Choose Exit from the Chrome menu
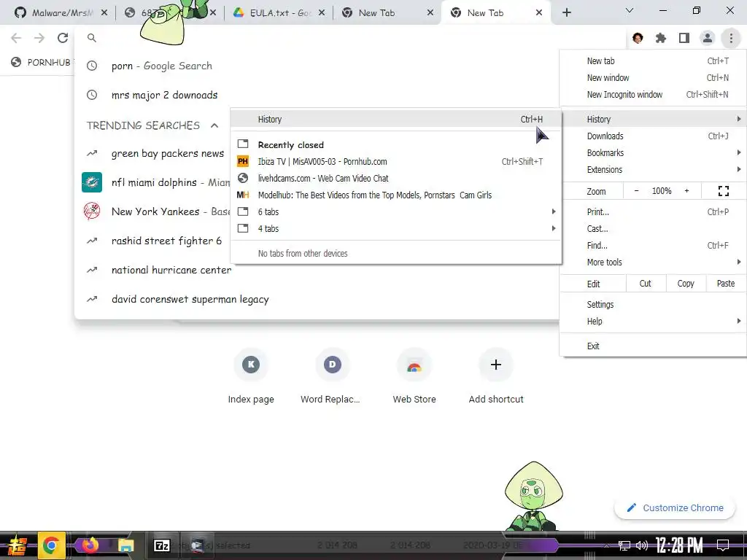Viewport: 747px width, 560px height. click(653, 346)
